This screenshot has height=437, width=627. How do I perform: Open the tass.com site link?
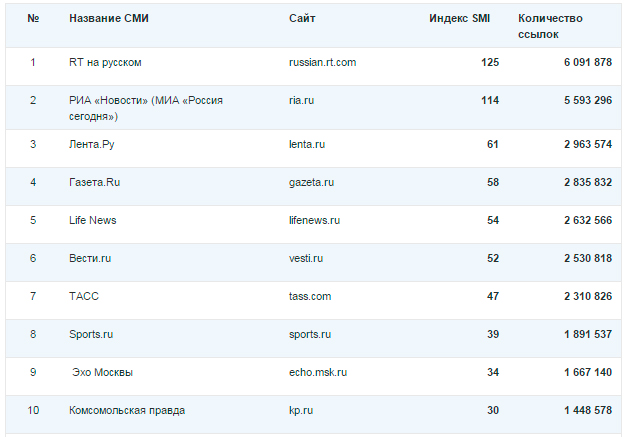click(310, 296)
